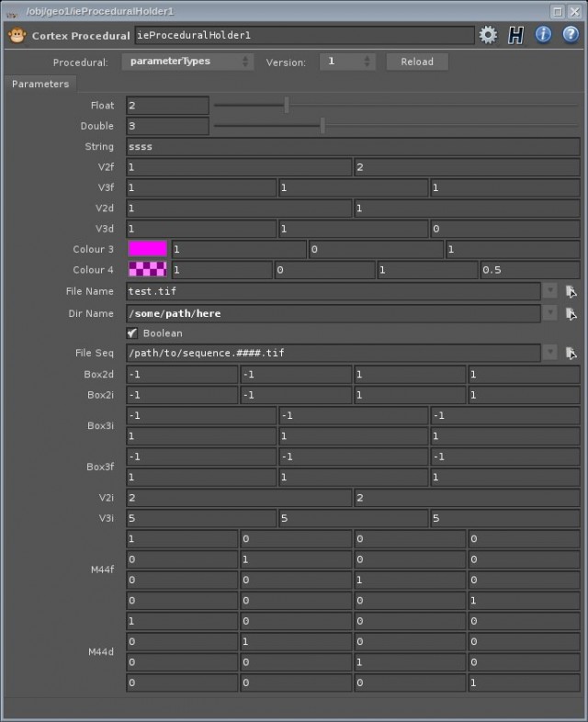This screenshot has height=722, width=588.
Task: Click the Colour 4 alpha field 0.5
Action: point(529,270)
